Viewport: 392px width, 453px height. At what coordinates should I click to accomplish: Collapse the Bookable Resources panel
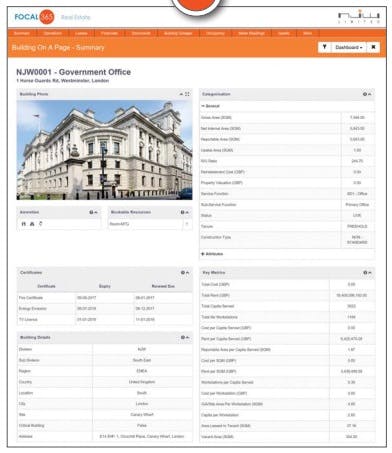pyautogui.click(x=187, y=212)
